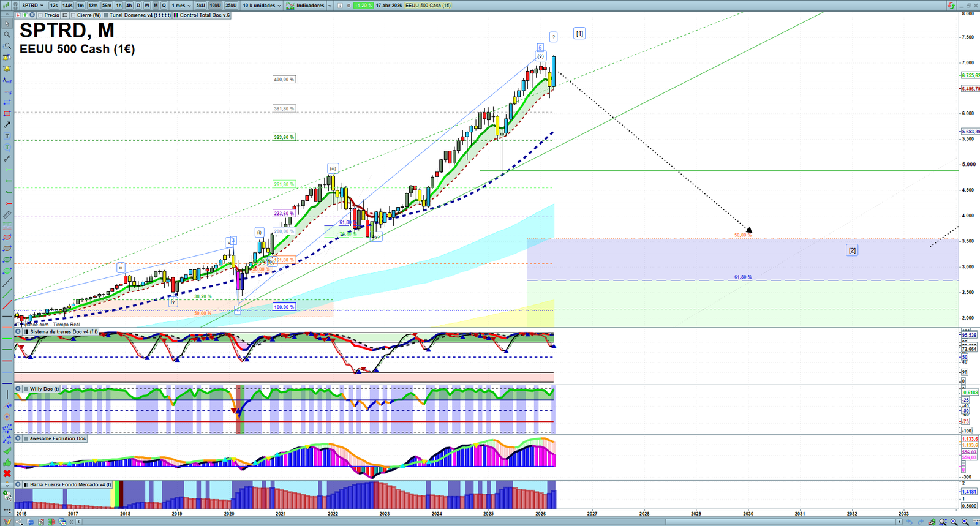Set history to 35kU units
The image size is (980, 526).
[x=230, y=6]
